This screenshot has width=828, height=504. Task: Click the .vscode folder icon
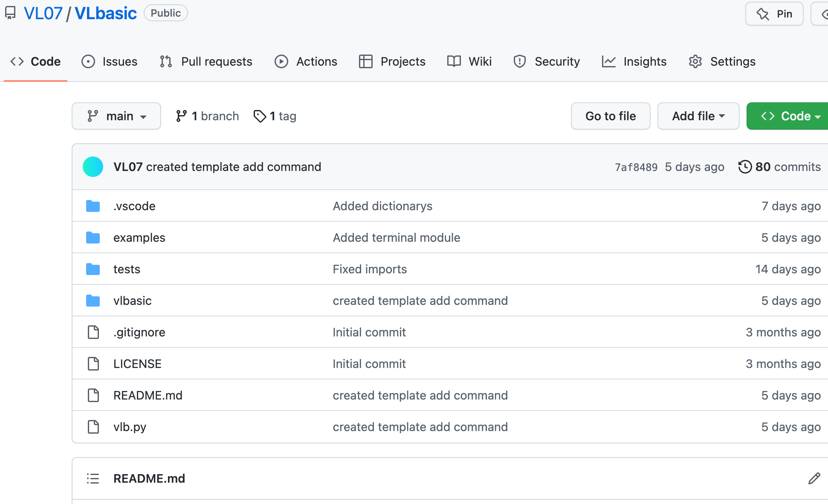(93, 206)
